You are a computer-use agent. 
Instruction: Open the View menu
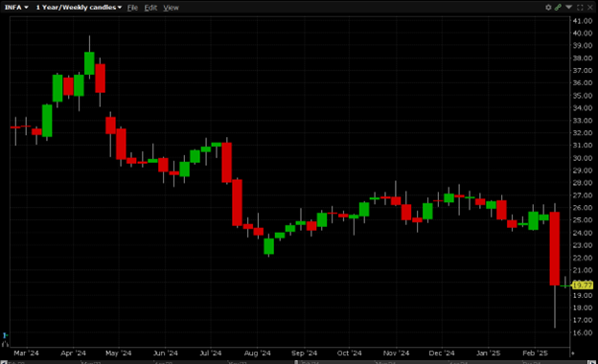pyautogui.click(x=171, y=8)
